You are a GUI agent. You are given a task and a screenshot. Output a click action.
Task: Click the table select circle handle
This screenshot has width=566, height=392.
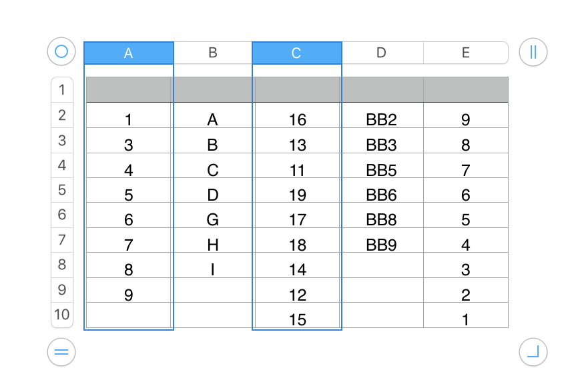61,51
